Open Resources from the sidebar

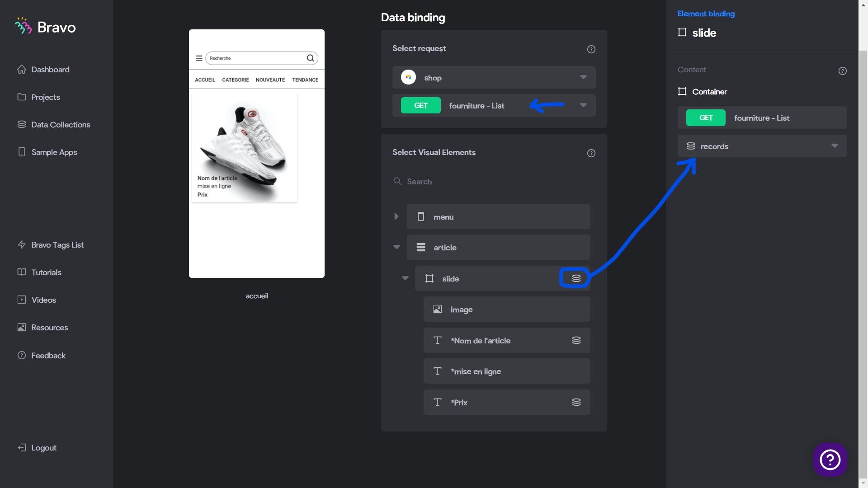coord(42,328)
